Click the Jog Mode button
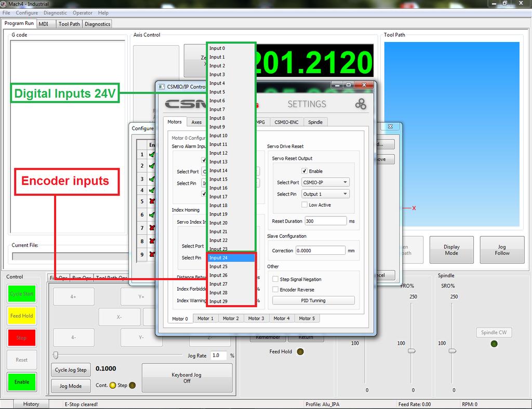This screenshot has width=532, height=409. click(x=71, y=386)
